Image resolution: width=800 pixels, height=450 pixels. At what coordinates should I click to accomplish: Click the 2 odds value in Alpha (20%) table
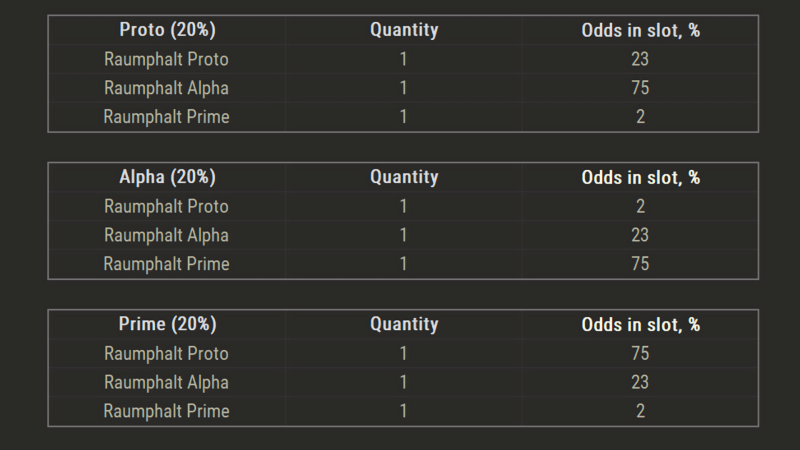pos(640,206)
